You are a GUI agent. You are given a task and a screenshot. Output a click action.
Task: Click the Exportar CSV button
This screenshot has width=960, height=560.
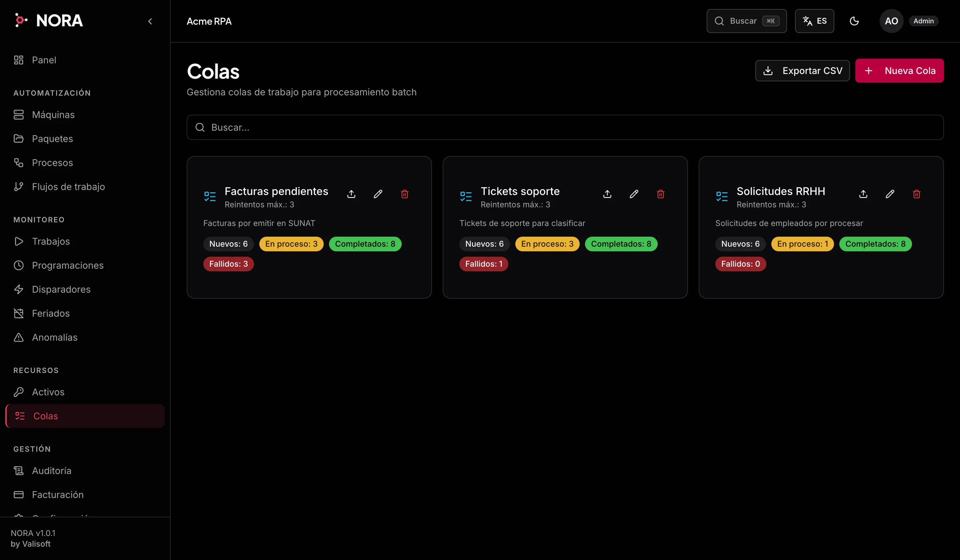point(803,70)
